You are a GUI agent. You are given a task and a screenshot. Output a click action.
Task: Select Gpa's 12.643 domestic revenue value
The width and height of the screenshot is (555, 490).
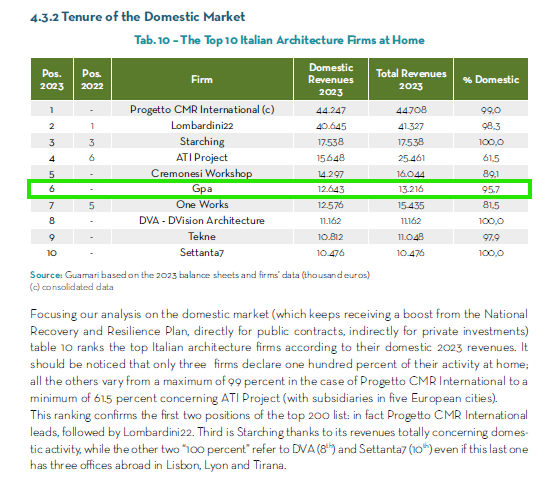[331, 189]
